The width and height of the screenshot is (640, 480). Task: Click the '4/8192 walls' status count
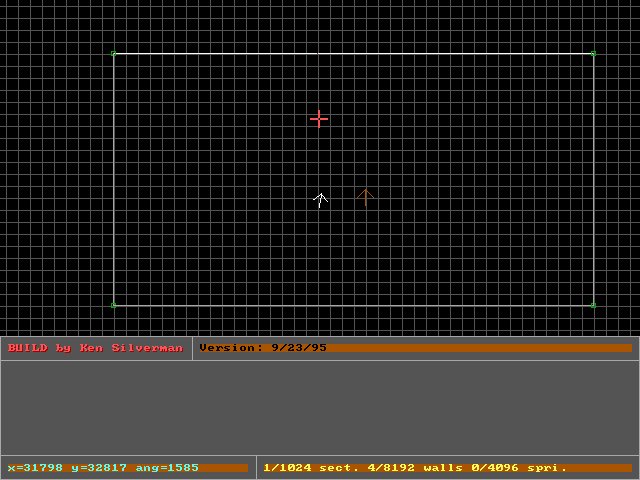tap(415, 467)
